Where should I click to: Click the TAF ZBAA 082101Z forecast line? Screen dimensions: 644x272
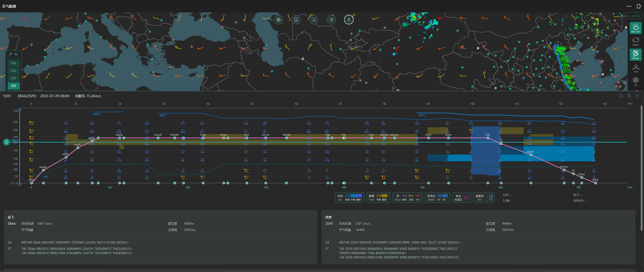77,249
